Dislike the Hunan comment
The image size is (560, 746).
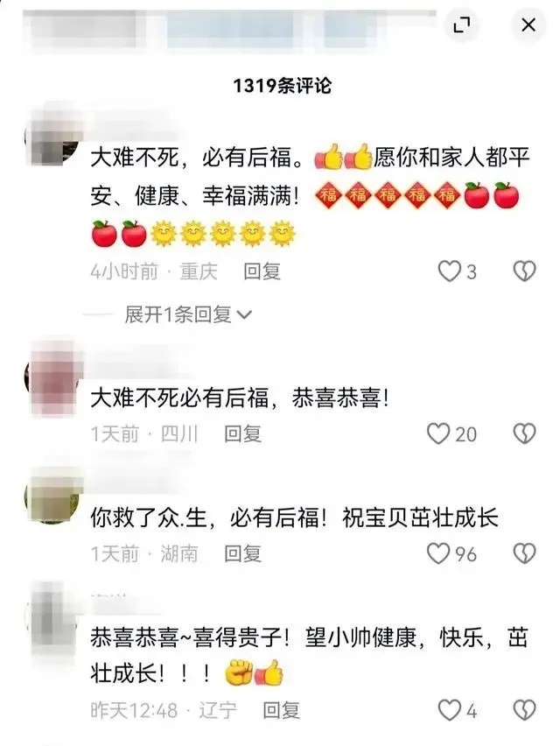coord(524,553)
